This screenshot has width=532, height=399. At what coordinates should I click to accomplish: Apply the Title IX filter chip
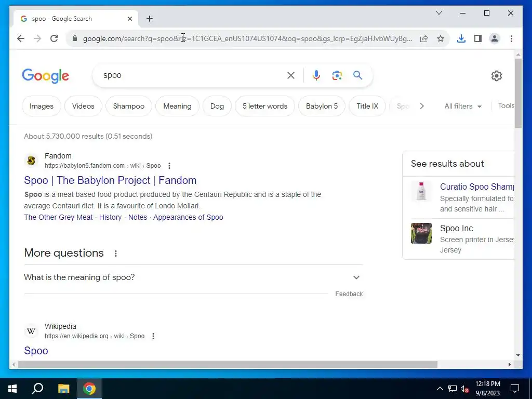point(367,106)
